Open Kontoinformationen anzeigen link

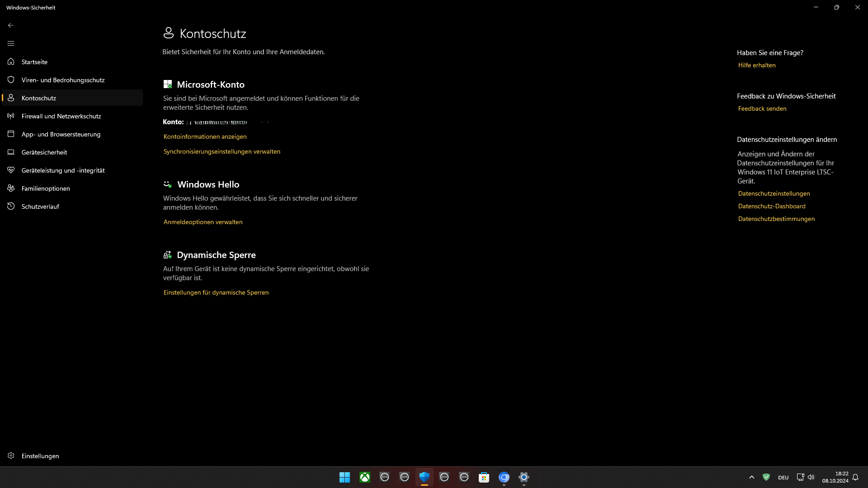pos(205,136)
